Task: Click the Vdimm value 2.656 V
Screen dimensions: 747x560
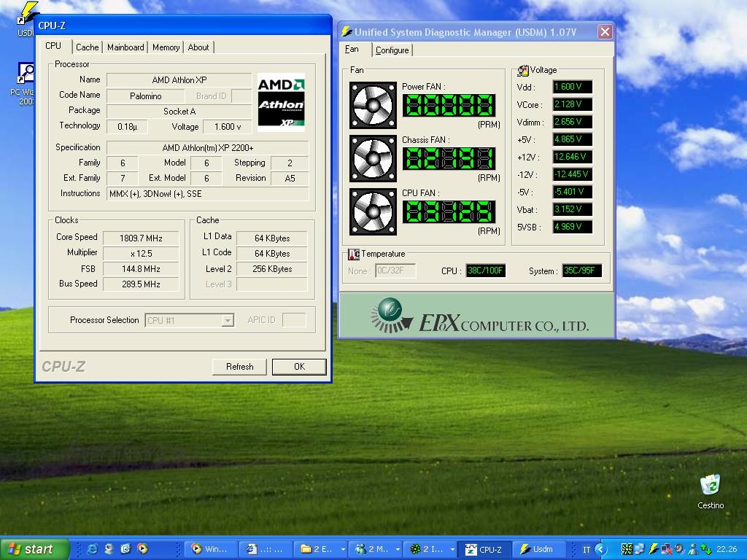Action: [x=572, y=122]
